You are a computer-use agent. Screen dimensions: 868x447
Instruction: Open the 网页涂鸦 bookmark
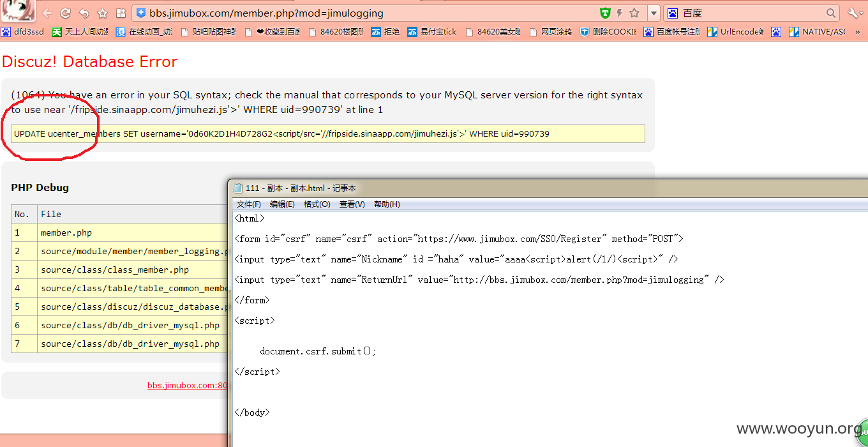coord(551,31)
